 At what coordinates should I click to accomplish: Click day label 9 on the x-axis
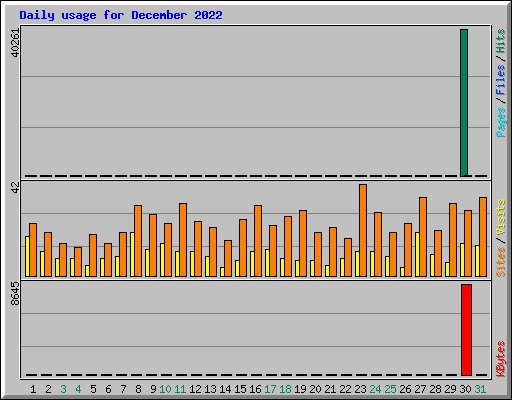153,389
